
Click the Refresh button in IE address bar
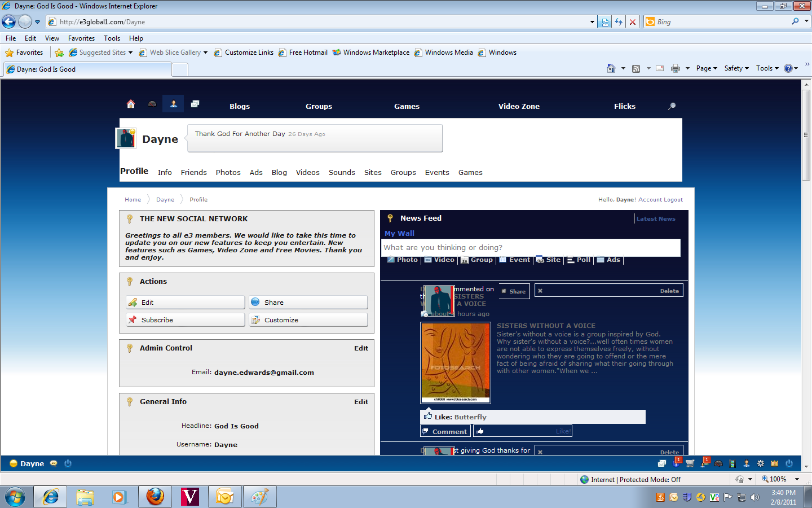click(619, 22)
